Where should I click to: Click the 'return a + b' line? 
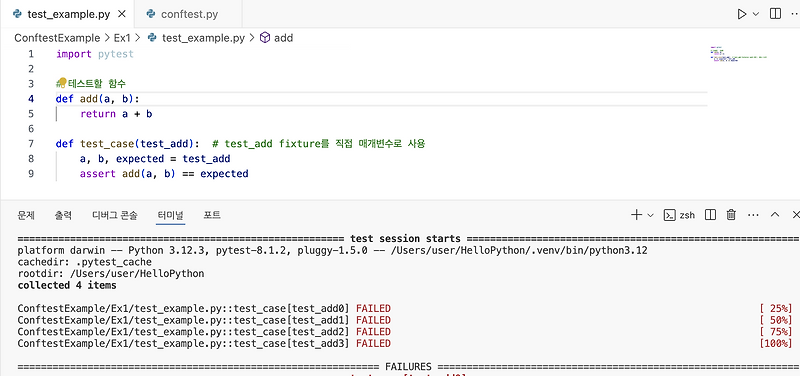coord(116,114)
